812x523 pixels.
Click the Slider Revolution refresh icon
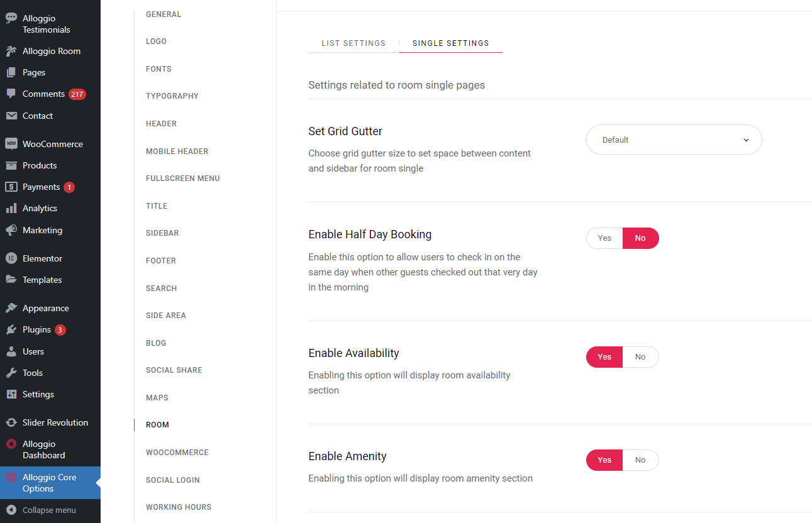pos(11,422)
